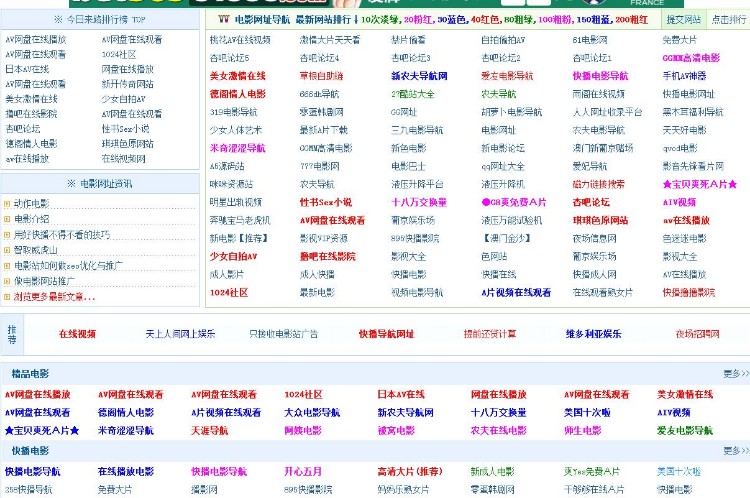
Task: Open the A5源码站 link
Action: (227, 166)
